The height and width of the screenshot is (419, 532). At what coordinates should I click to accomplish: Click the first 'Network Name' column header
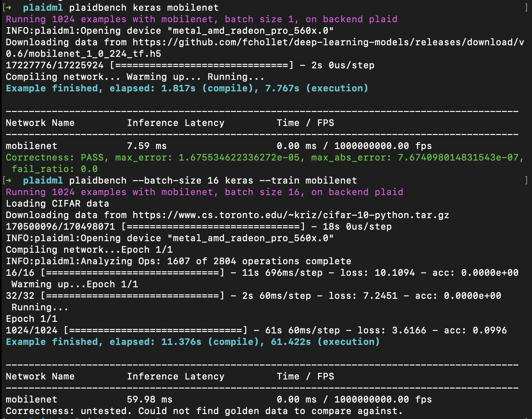40,123
